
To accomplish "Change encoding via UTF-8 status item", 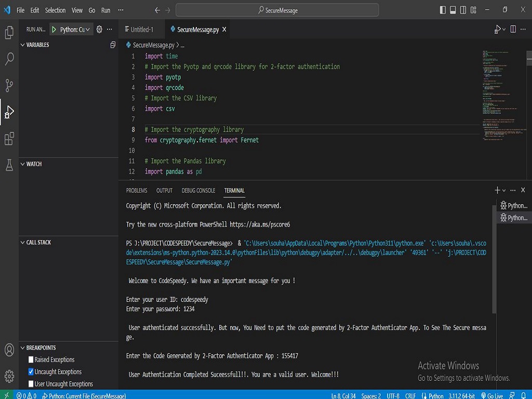I will [393, 395].
